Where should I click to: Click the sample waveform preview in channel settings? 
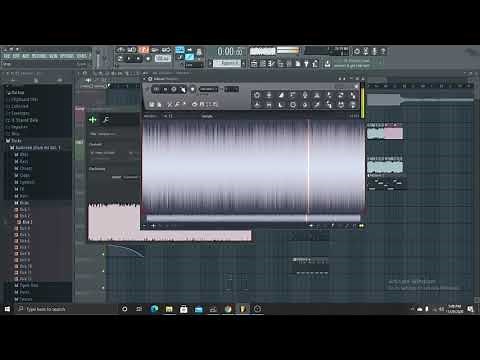(x=169, y=221)
